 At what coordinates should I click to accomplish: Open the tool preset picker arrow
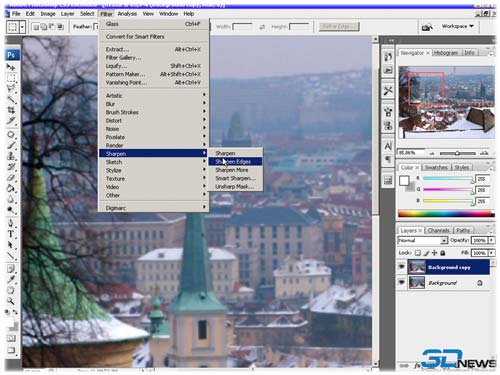pyautogui.click(x=22, y=27)
